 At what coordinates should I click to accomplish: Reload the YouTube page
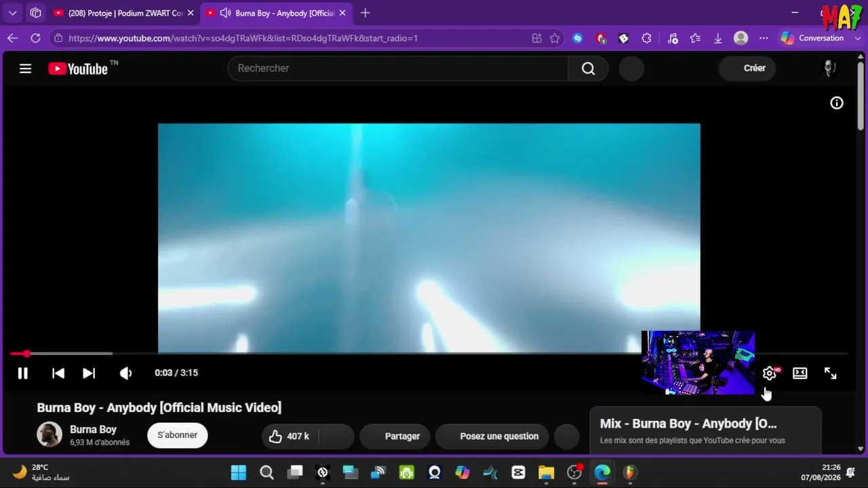tap(35, 39)
